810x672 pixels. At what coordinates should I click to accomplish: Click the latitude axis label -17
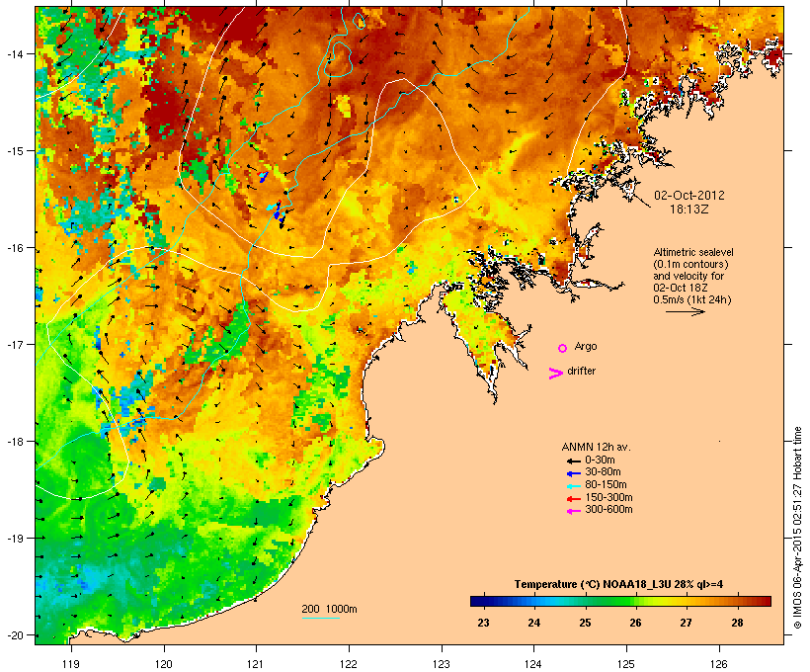coord(15,344)
